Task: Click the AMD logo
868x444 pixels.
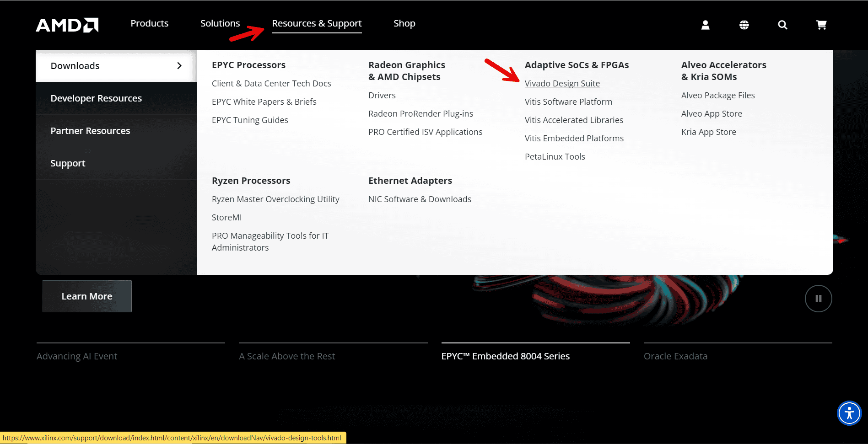Action: coord(67,25)
